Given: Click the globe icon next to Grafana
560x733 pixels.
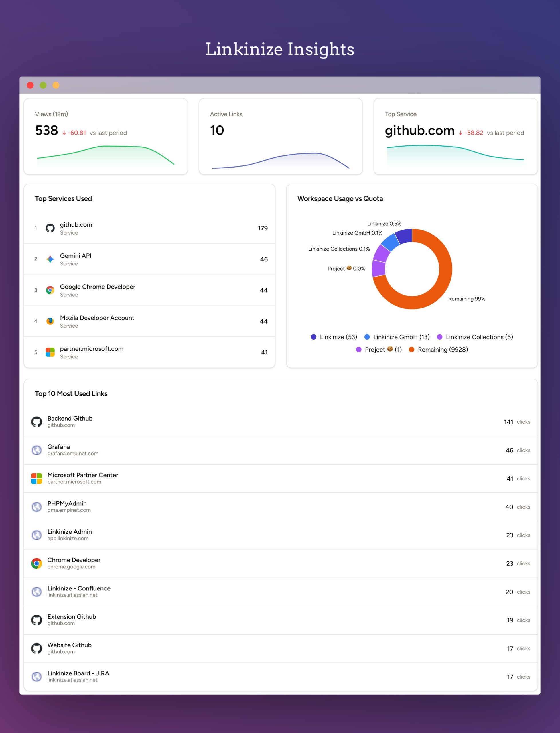Looking at the screenshot, I should [x=37, y=450].
